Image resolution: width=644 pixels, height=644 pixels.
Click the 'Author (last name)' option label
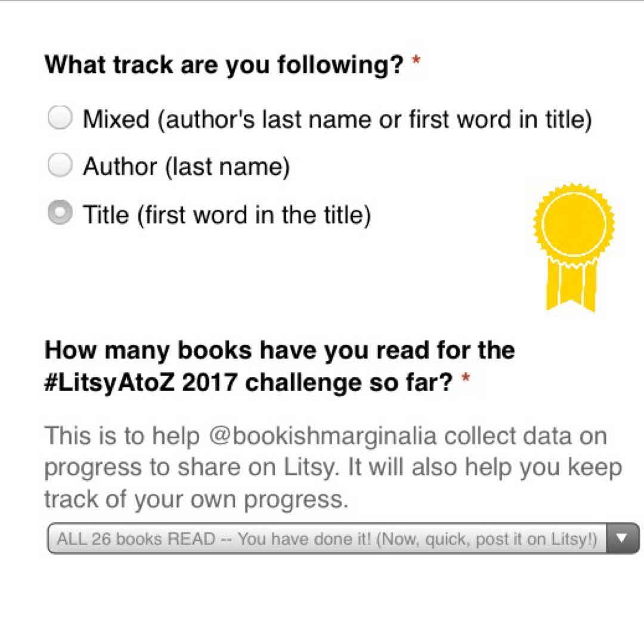[x=186, y=167]
